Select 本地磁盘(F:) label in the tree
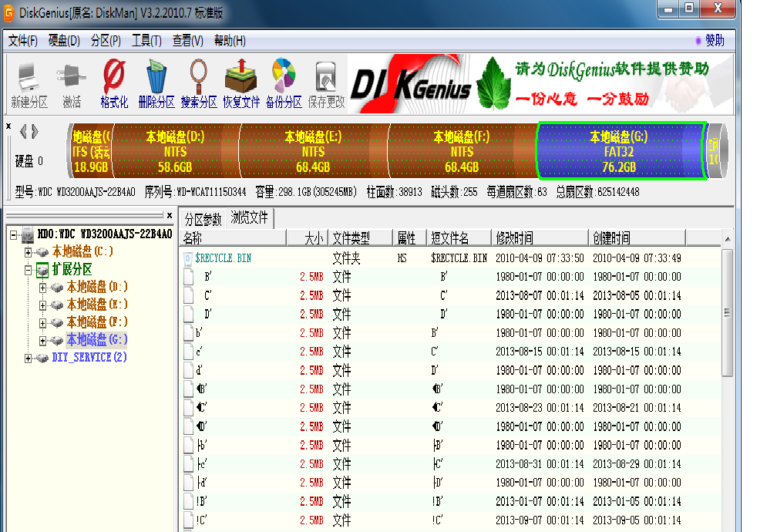The image size is (777, 532). (x=97, y=323)
